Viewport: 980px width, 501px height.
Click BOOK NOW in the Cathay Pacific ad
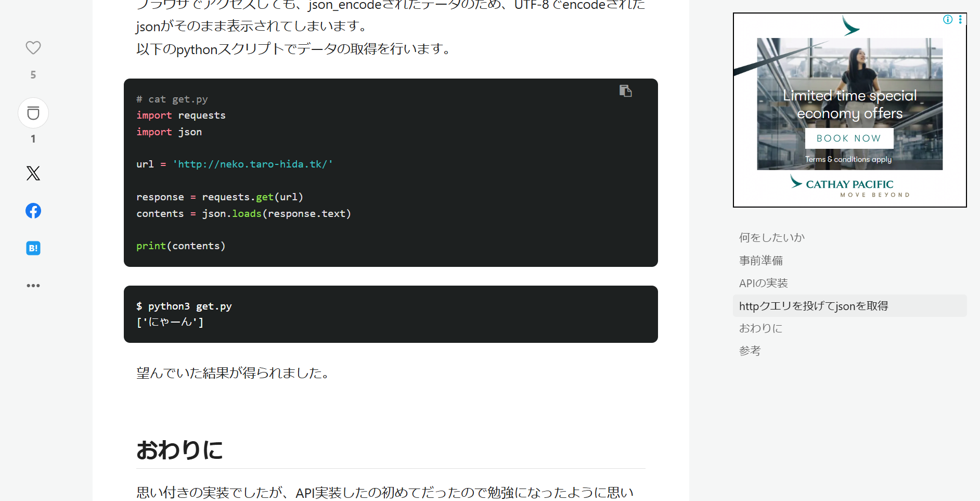848,138
